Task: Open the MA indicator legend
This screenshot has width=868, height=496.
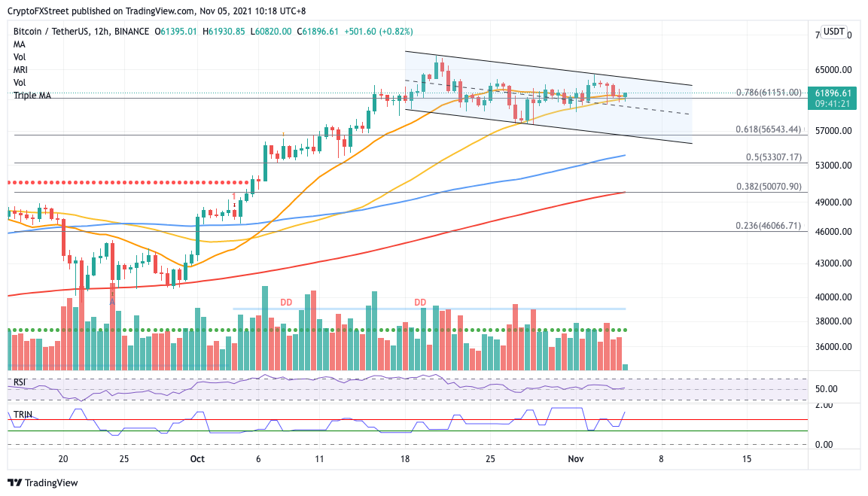Action: coord(20,44)
